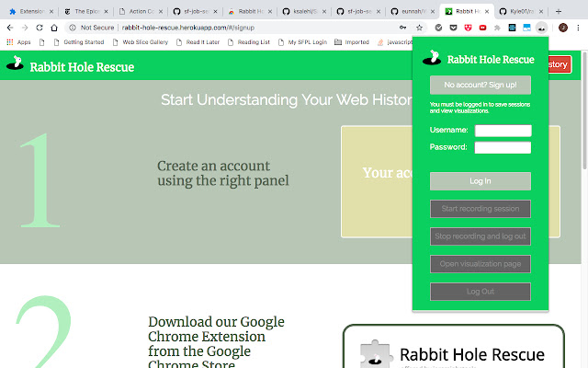The width and height of the screenshot is (588, 368).
Task: Click Open visualization page button
Action: pyautogui.click(x=481, y=264)
